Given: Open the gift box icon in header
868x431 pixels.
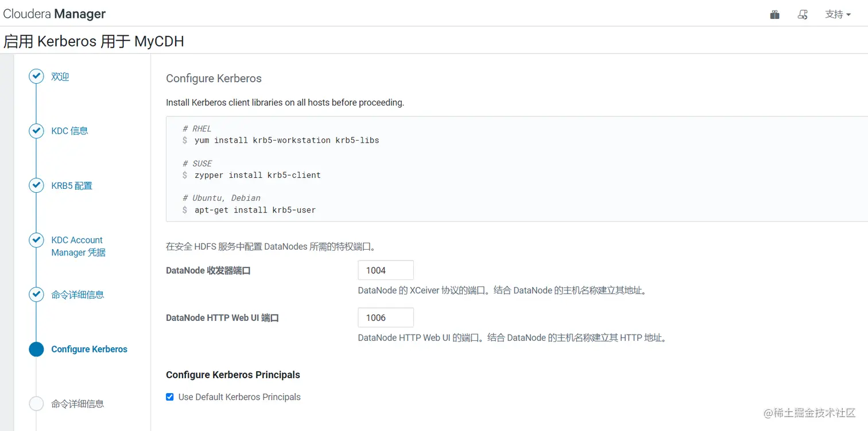Looking at the screenshot, I should coord(774,15).
